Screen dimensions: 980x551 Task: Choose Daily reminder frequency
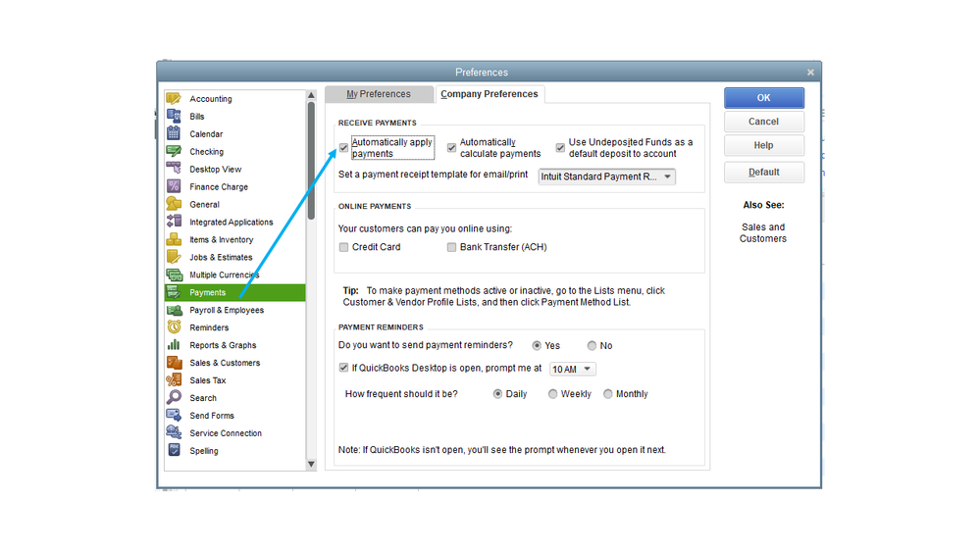(498, 394)
